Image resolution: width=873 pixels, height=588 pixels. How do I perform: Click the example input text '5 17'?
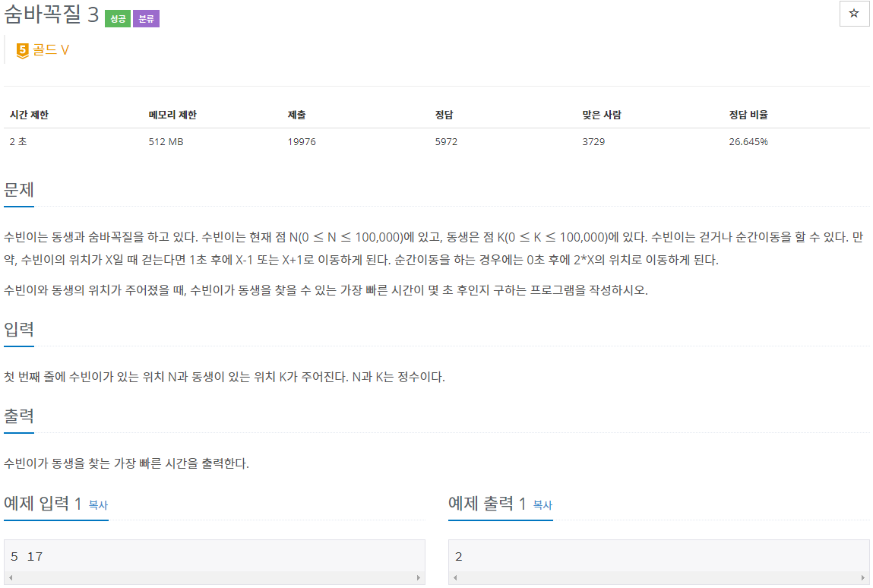coord(27,556)
